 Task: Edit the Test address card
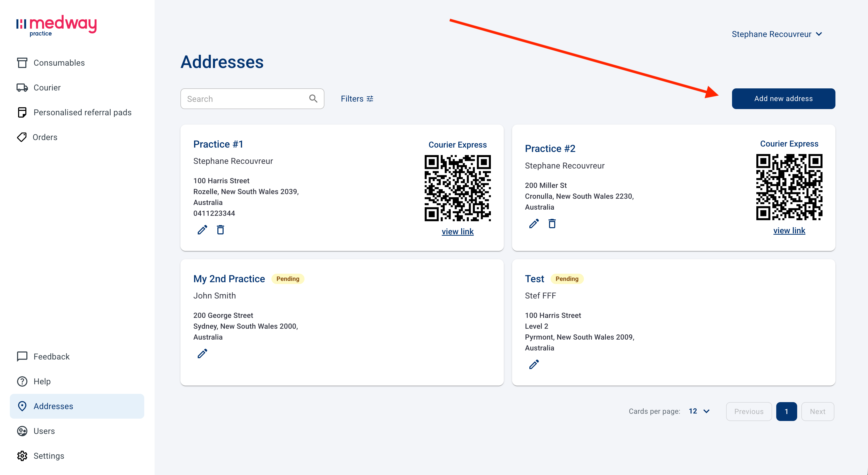534,364
